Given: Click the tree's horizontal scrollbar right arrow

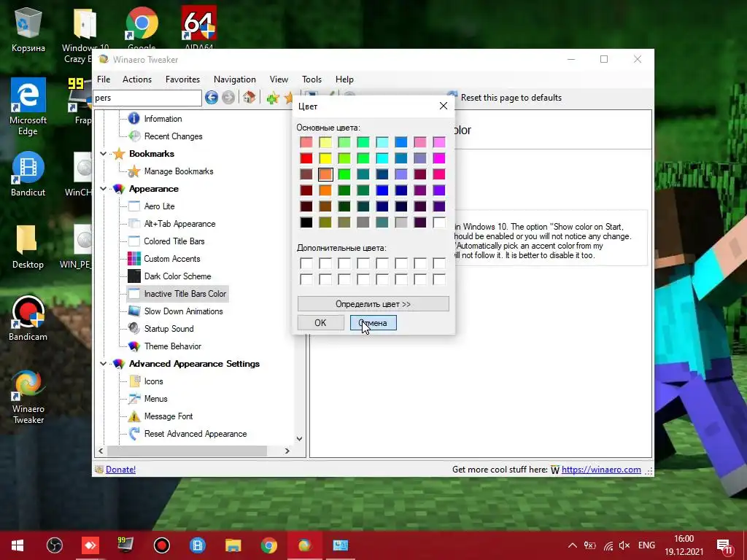Looking at the screenshot, I should pyautogui.click(x=287, y=451).
